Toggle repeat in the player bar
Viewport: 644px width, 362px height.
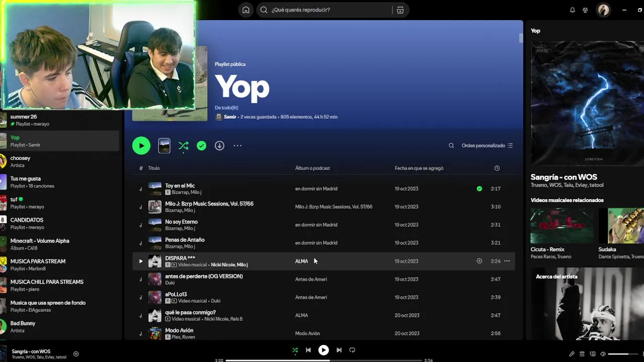pyautogui.click(x=352, y=350)
